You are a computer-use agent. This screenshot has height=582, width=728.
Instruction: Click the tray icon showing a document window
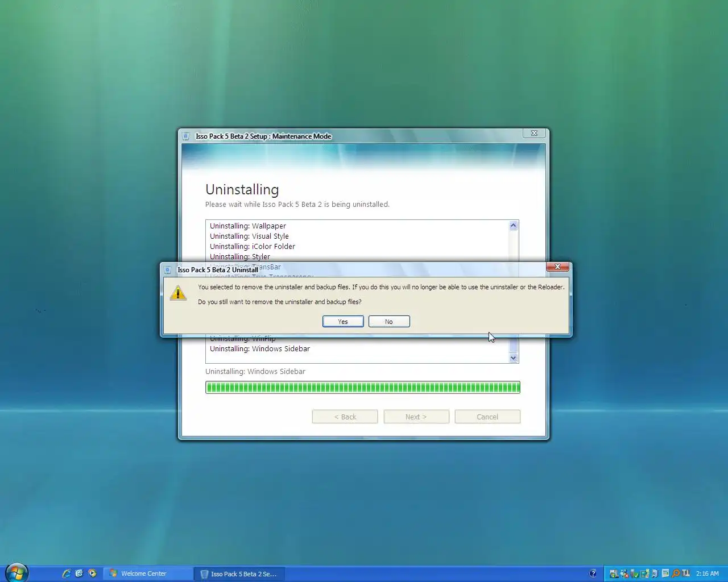pyautogui.click(x=665, y=573)
